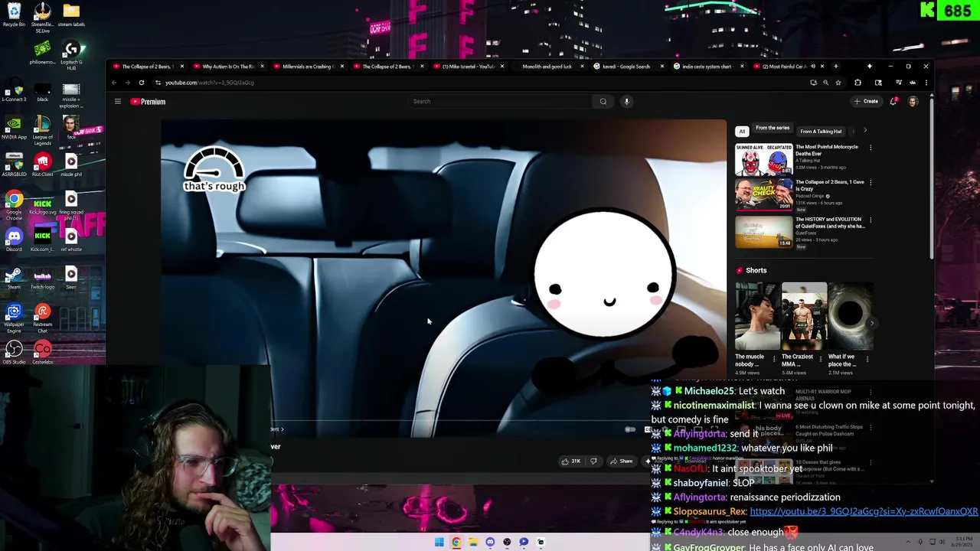Open Wallpaper Engine desktop shortcut
This screenshot has height=551, width=980.
pos(14,318)
